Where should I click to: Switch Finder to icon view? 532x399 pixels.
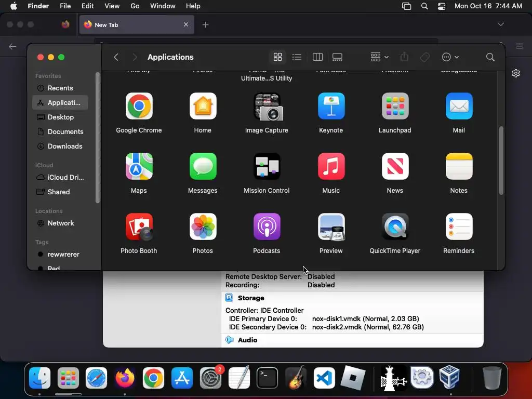click(x=277, y=57)
